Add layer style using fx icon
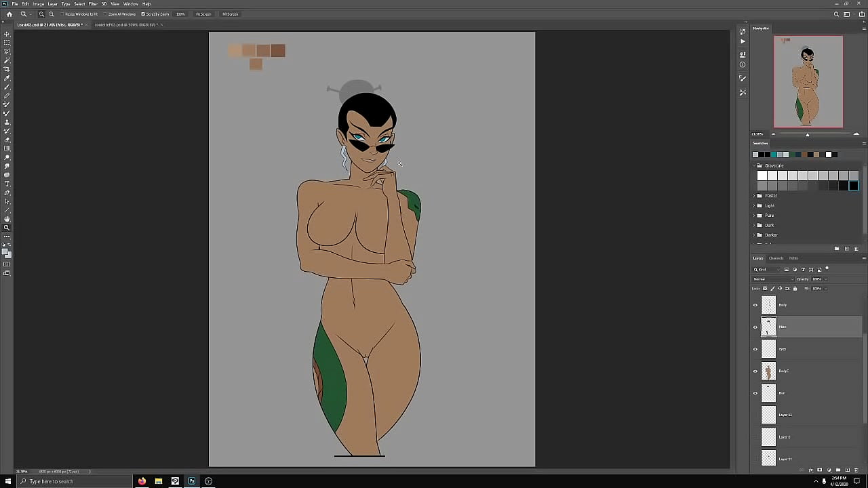This screenshot has height=488, width=868. tap(812, 470)
